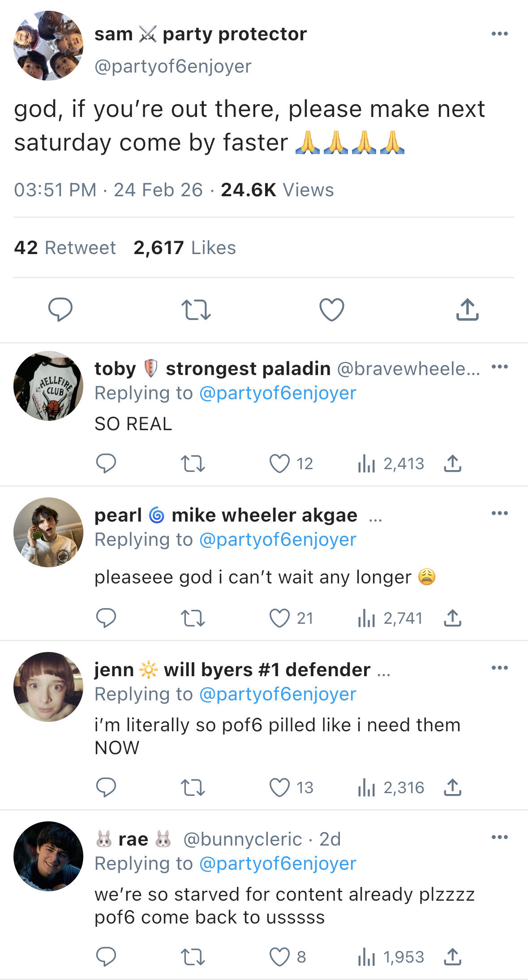Reply to pearl's comment

point(106,618)
